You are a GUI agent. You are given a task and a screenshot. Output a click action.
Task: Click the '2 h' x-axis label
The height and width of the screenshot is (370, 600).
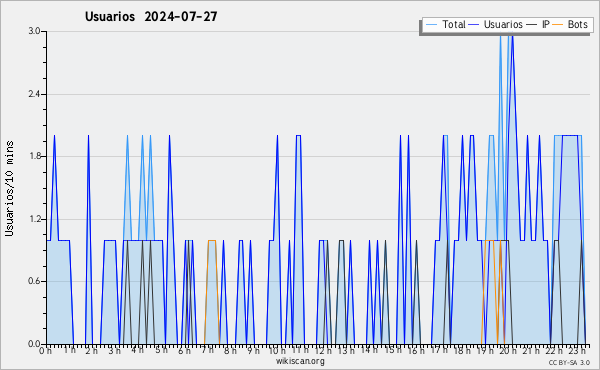[x=91, y=350]
